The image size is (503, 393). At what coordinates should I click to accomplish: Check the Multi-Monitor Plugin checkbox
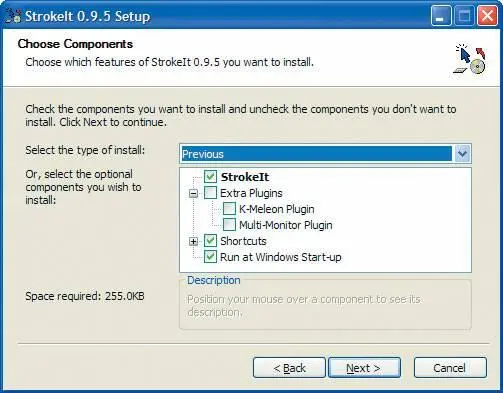[229, 225]
